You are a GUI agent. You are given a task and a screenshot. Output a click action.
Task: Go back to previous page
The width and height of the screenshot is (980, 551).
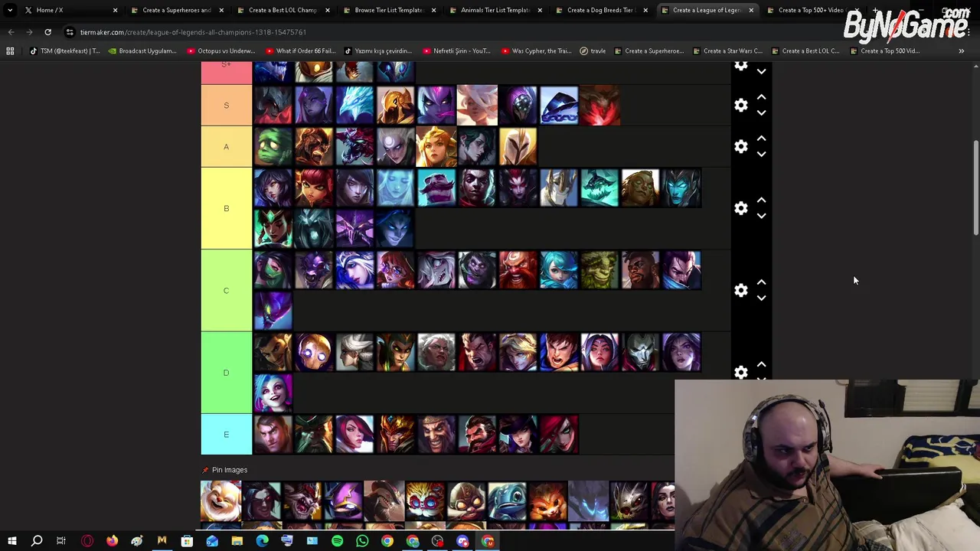(x=11, y=32)
